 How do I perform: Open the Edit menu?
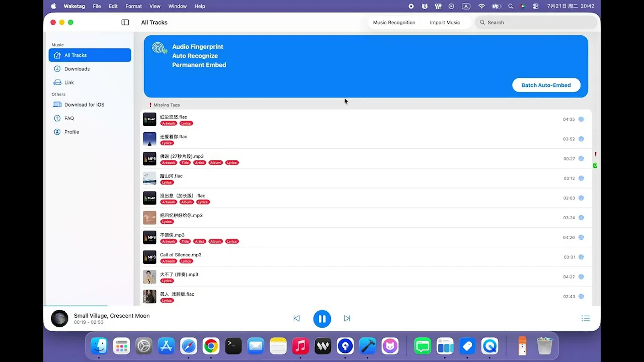(x=113, y=6)
